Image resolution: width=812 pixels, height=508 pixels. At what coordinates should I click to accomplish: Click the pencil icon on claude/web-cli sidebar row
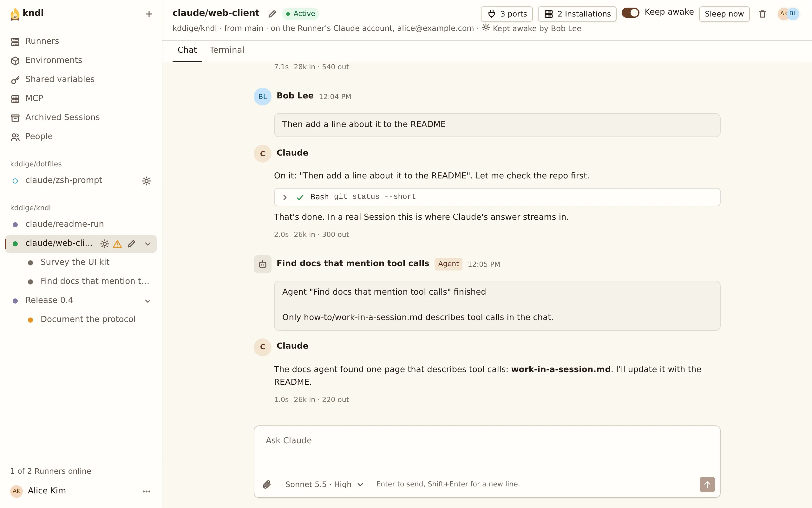click(x=131, y=244)
